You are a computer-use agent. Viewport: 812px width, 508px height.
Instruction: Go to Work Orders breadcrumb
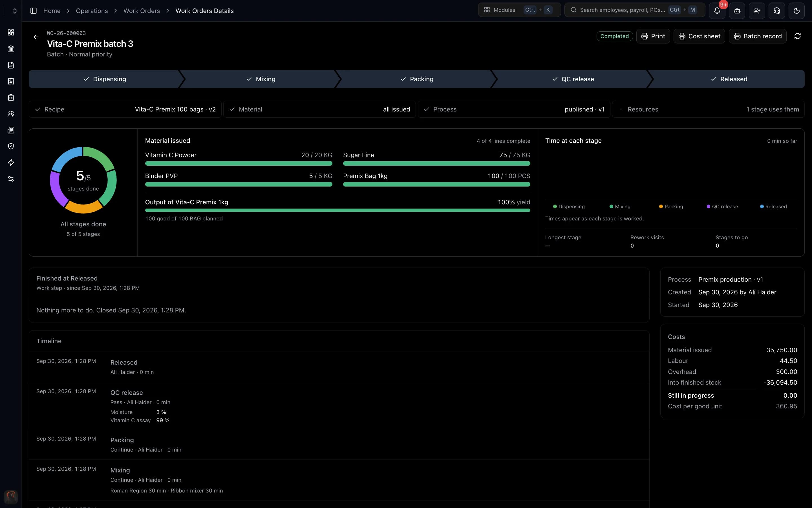pos(142,11)
